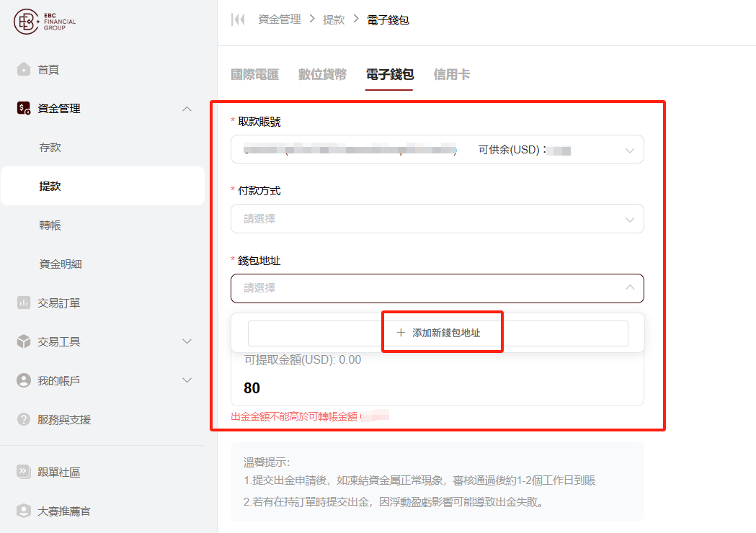
Task: Switch to the 數位貨幣 tab
Action: pos(322,74)
